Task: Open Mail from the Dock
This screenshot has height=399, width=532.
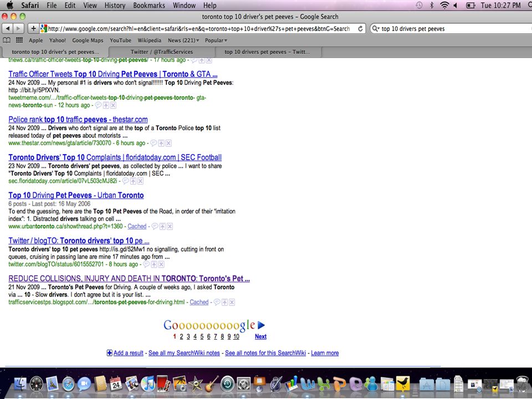Action: 52,384
